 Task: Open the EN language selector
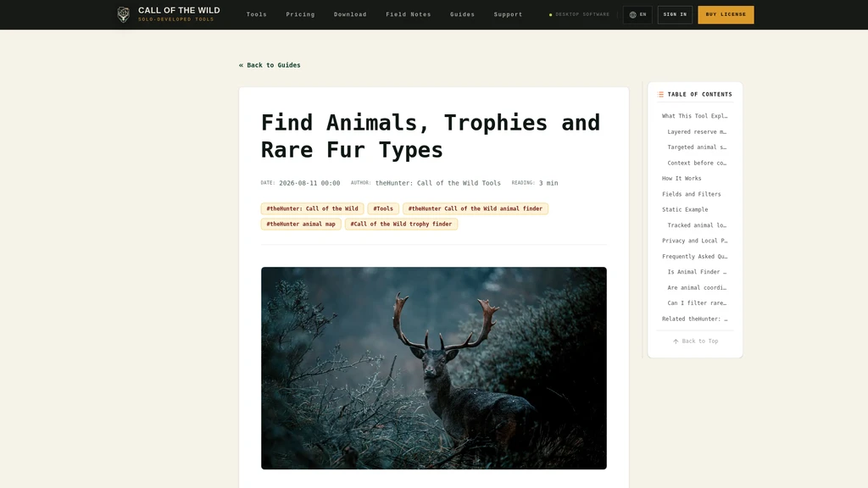point(637,15)
